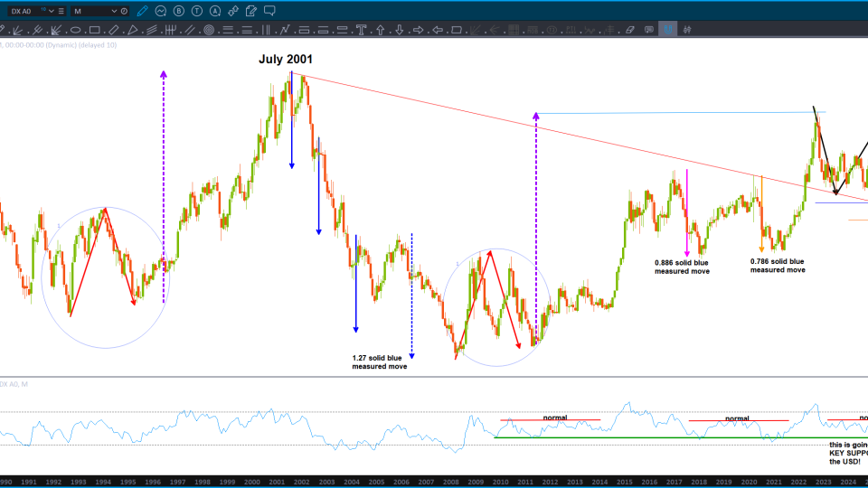This screenshot has width=868, height=488.
Task: Open the chat comment bubble icon
Action: click(x=269, y=11)
